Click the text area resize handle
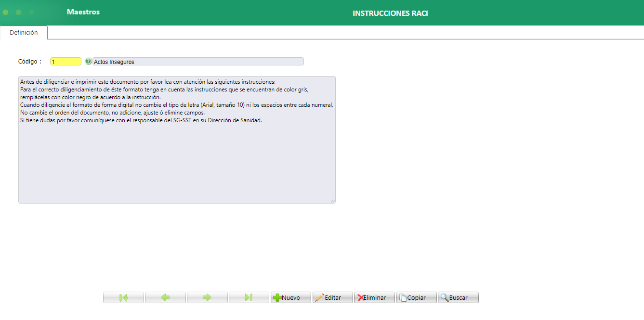This screenshot has height=320, width=644. click(x=333, y=201)
